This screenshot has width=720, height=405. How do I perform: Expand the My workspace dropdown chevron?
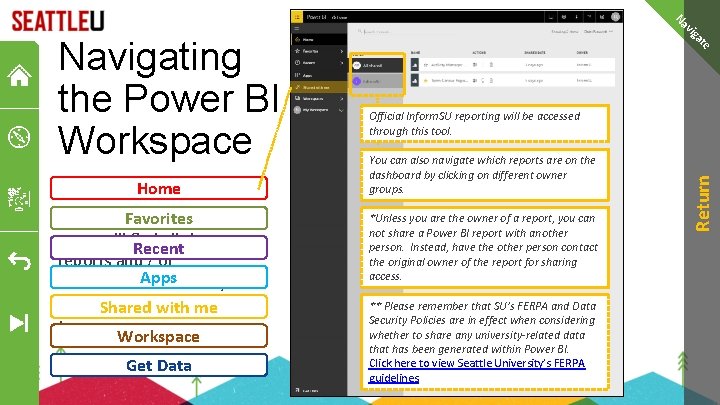pyautogui.click(x=341, y=110)
